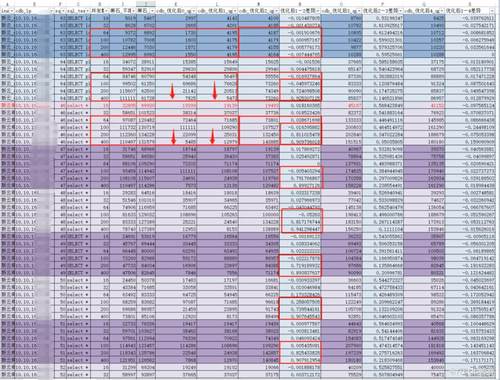
Task: Open the 优化后2-3差异 column filter
Action: coord(400,11)
